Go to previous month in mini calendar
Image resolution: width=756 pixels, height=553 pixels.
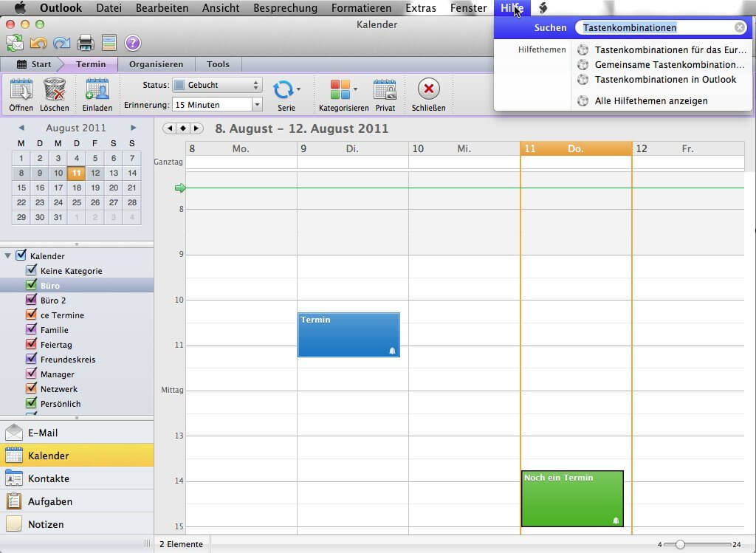(x=21, y=128)
